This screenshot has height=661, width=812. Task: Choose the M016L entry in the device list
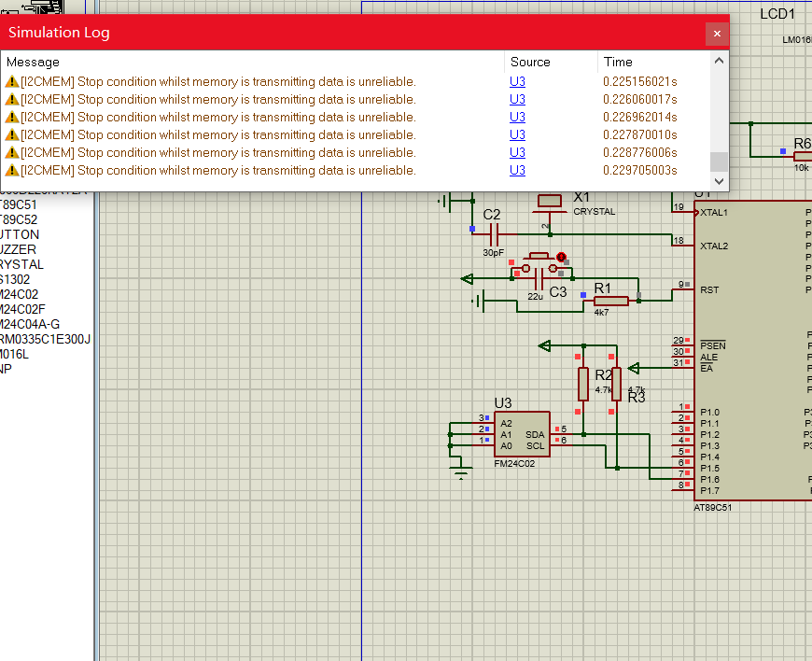[x=15, y=355]
